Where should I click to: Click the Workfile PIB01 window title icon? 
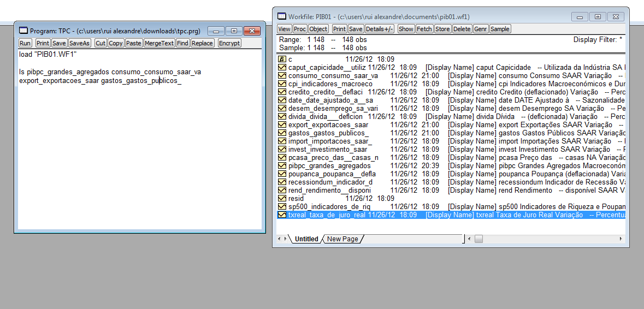282,16
